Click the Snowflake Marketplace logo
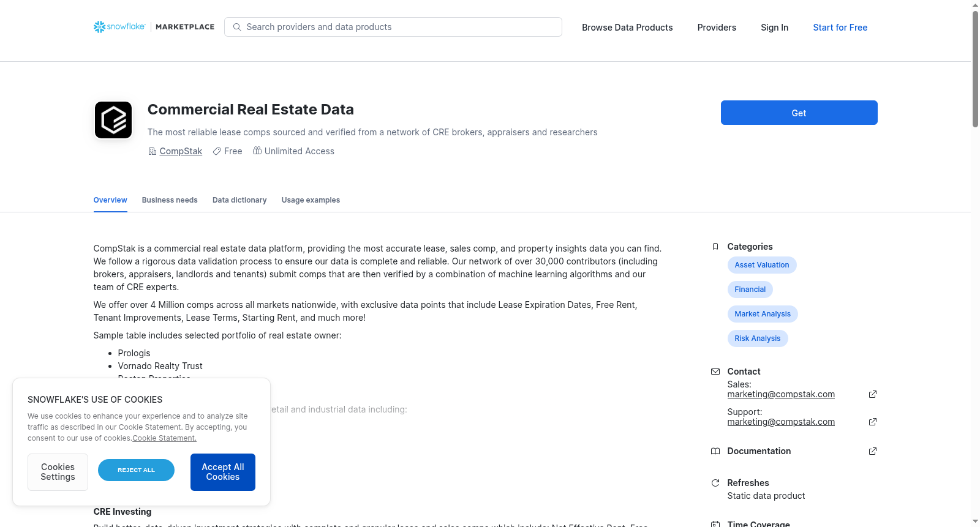Image resolution: width=980 pixels, height=527 pixels. [154, 27]
